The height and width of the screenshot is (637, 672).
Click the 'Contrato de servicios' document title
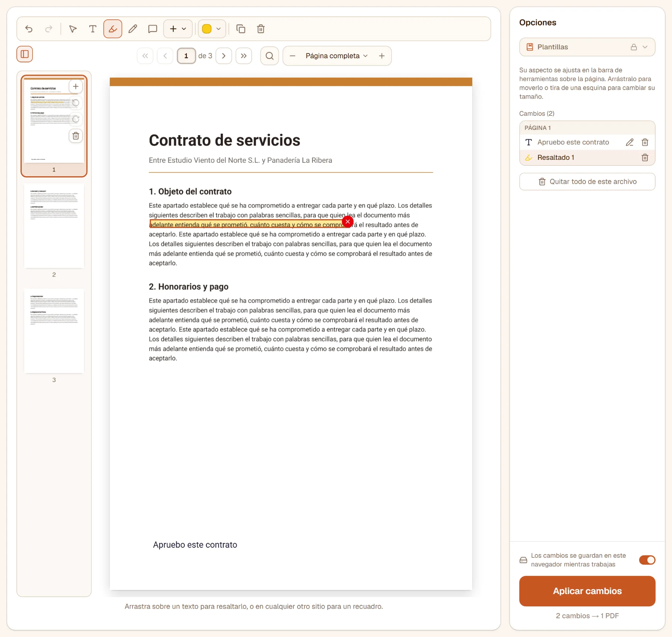(x=224, y=140)
